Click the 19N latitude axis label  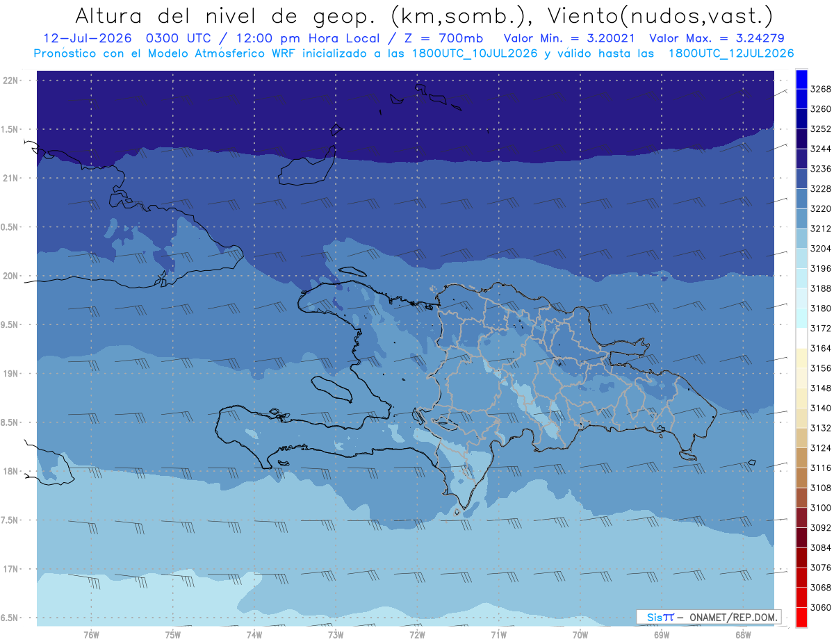[x=12, y=373]
